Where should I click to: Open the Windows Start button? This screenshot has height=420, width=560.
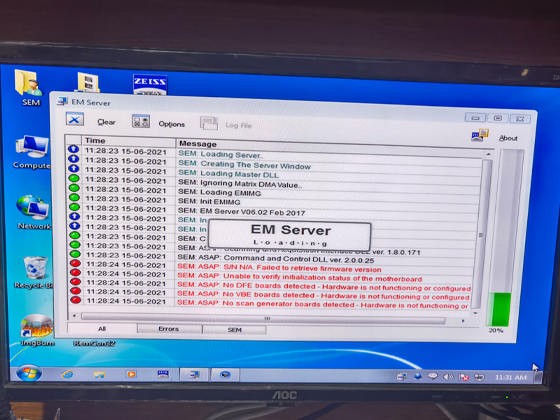(x=29, y=374)
